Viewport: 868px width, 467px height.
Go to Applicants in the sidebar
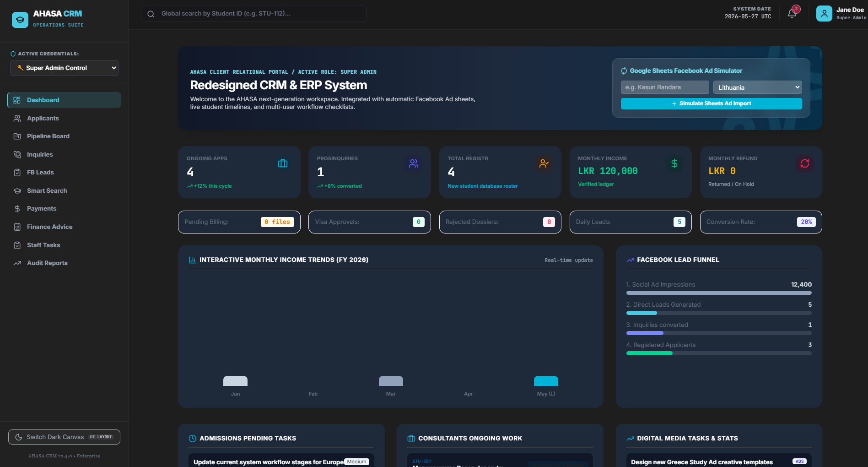pyautogui.click(x=64, y=118)
